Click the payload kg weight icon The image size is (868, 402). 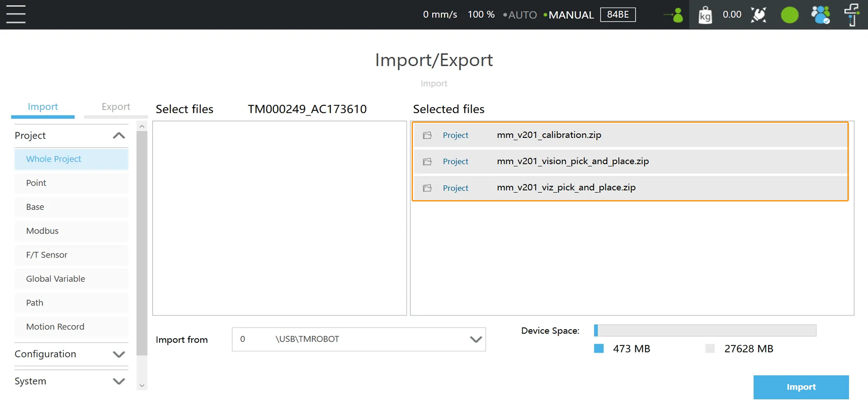click(x=705, y=15)
